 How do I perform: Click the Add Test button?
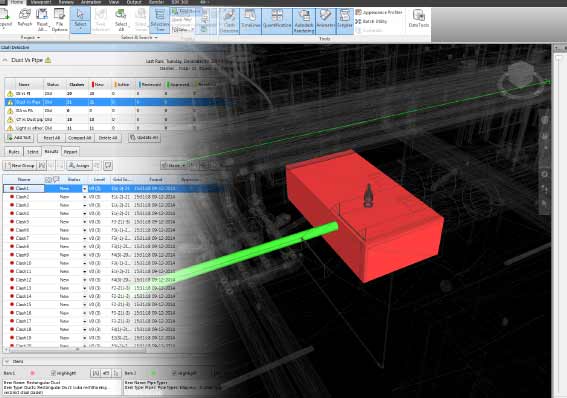19,138
